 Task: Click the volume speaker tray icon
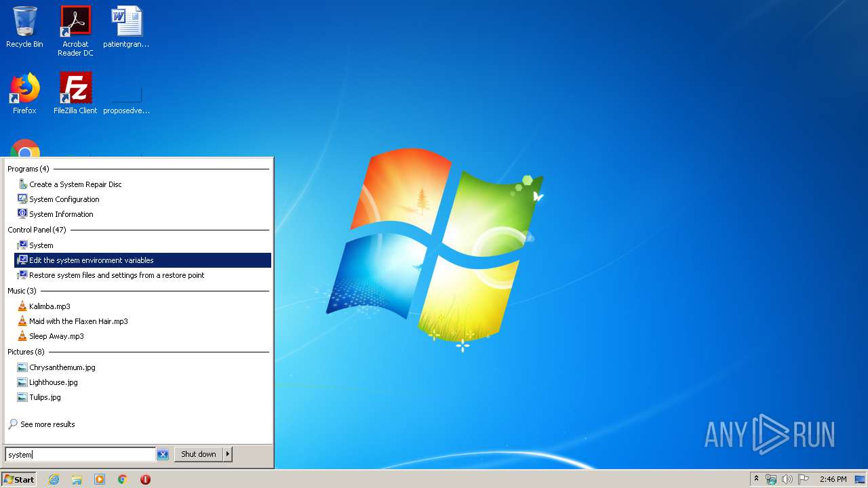(787, 479)
